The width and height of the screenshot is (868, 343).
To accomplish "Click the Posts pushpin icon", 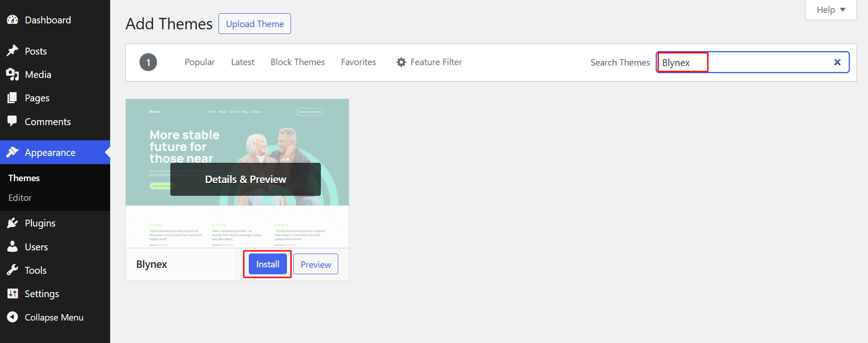I will pos(12,50).
